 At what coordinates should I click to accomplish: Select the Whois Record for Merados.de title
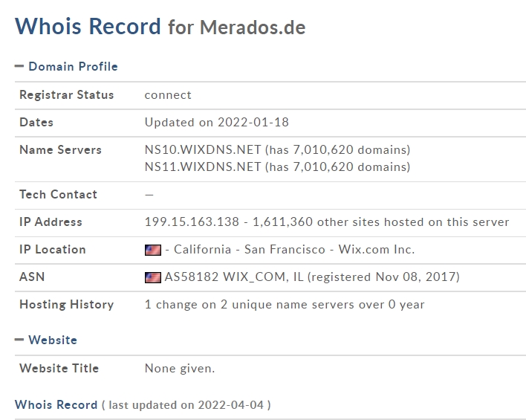click(x=160, y=26)
